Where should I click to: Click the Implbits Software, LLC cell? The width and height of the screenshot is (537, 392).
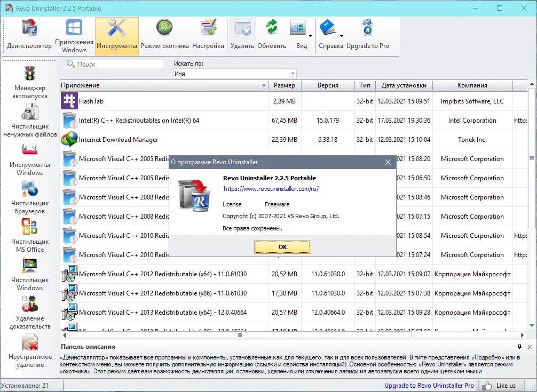point(472,101)
